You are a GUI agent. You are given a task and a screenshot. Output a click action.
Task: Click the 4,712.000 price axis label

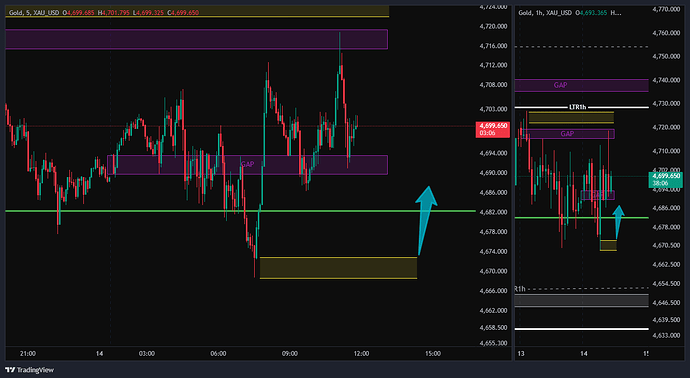tap(493, 65)
